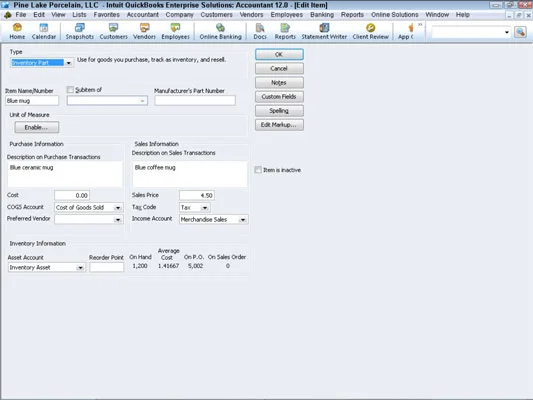Open App Center toolbar icon
This screenshot has width=533, height=400.
[x=406, y=31]
